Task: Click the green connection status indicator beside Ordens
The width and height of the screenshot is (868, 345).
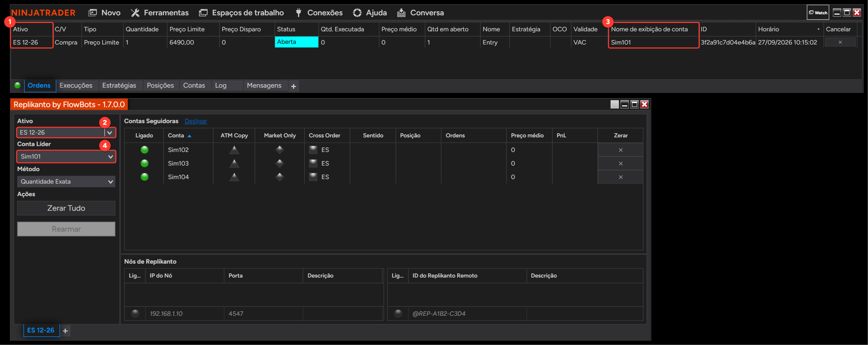Action: coord(17,85)
